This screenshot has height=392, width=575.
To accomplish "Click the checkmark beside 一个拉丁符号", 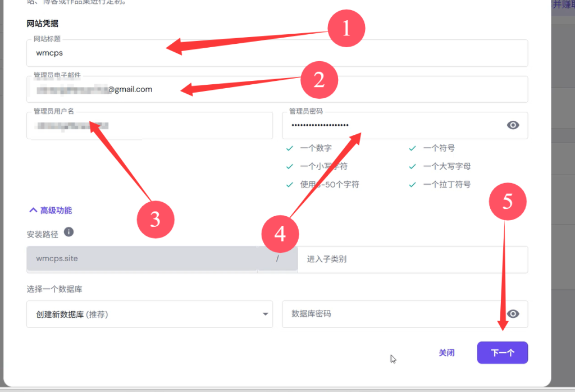I will 413,185.
